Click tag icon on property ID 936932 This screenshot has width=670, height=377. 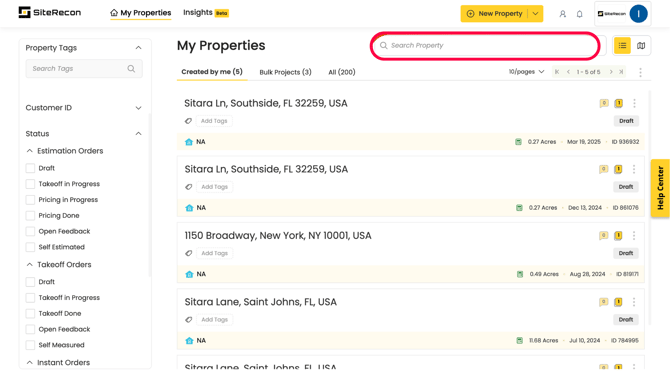tap(188, 121)
